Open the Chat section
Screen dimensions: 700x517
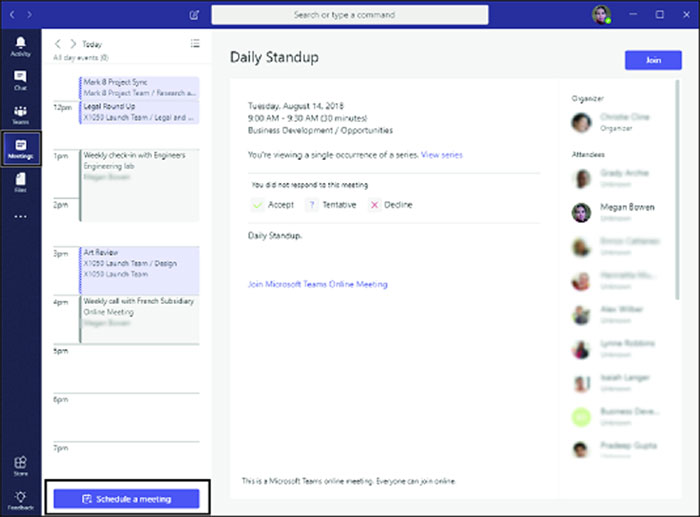(21, 81)
